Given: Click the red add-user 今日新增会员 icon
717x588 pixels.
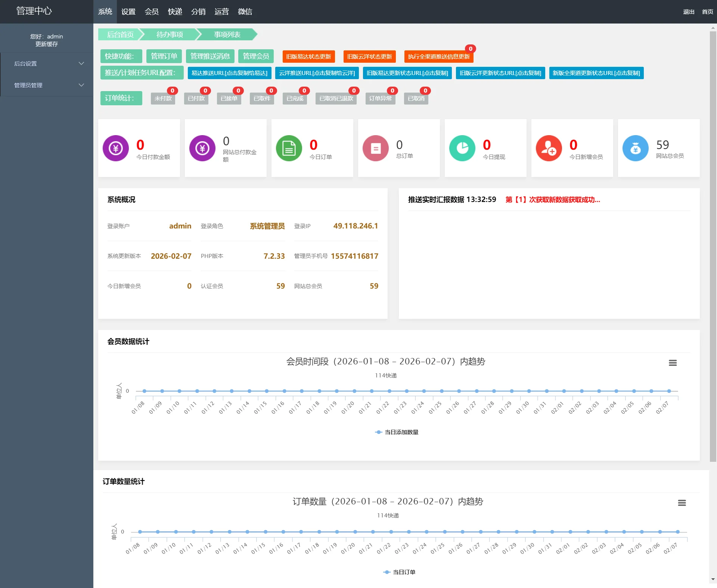Looking at the screenshot, I should [x=549, y=148].
